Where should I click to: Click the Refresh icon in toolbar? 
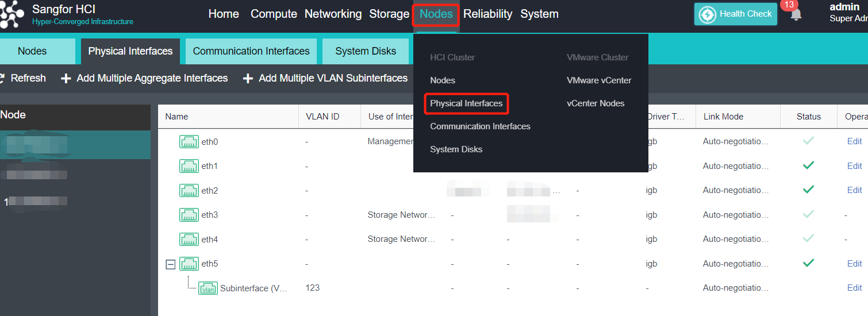(3, 78)
